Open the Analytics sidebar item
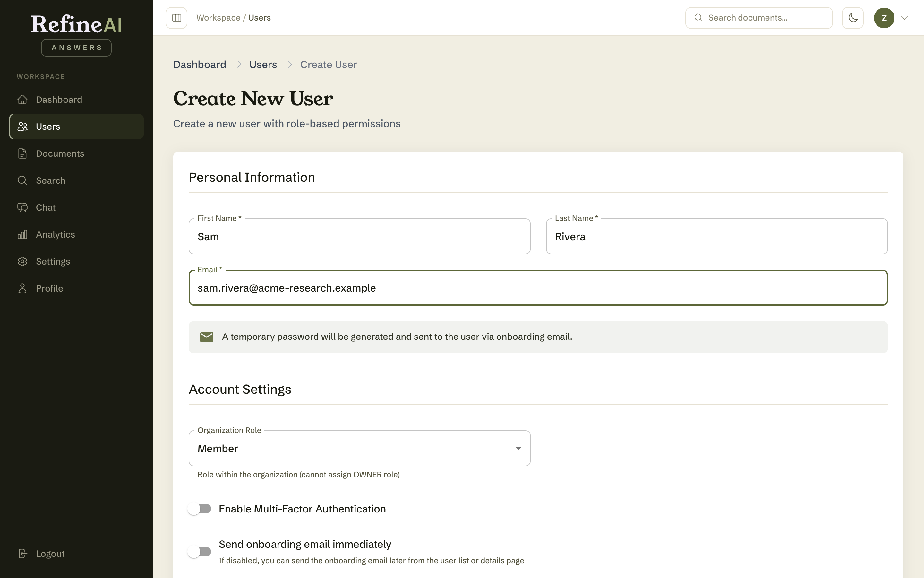The image size is (924, 578). (76, 234)
